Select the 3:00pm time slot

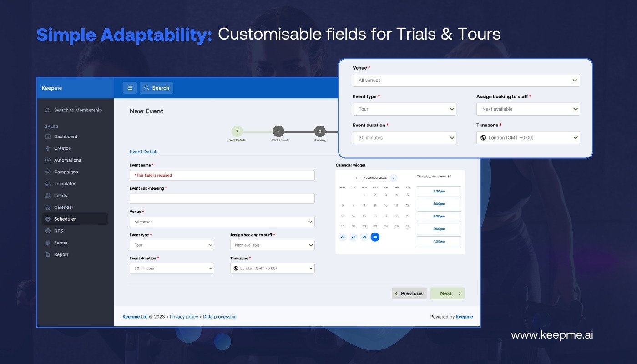click(439, 204)
